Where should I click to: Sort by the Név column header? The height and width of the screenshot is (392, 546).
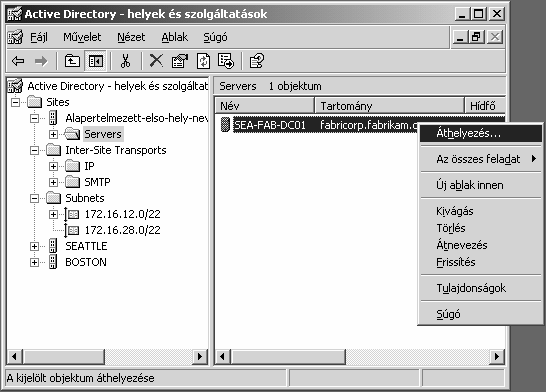pos(265,105)
